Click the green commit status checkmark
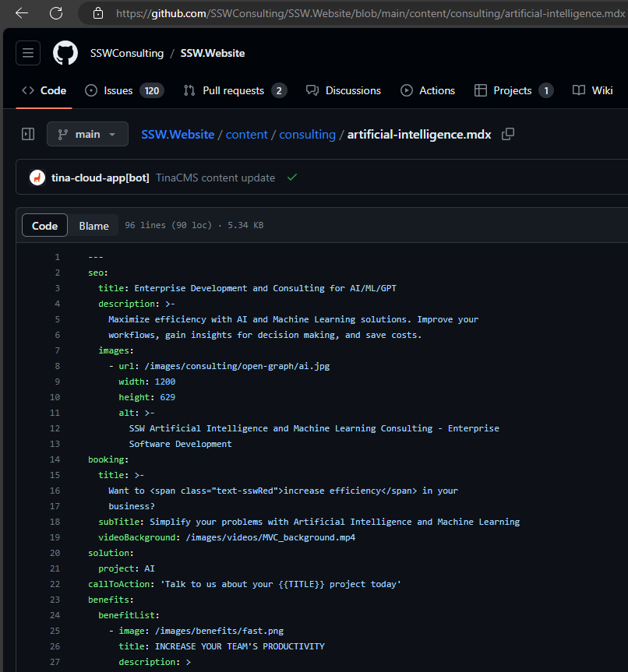This screenshot has width=628, height=672. tap(292, 178)
